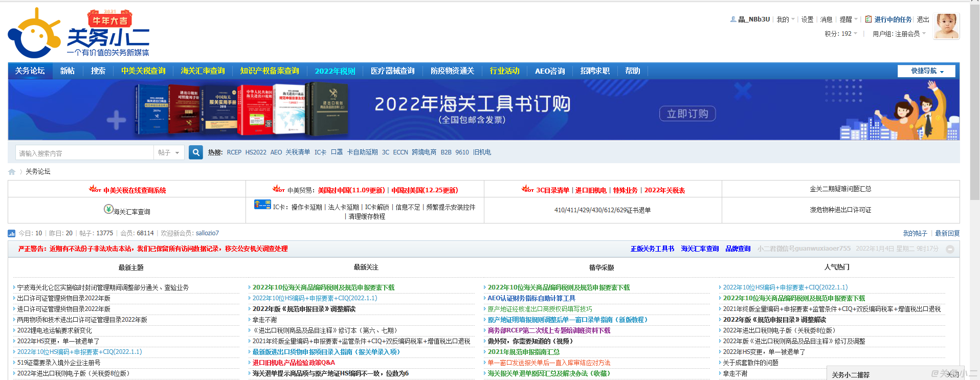Open the 搜索 nav item

(98, 71)
